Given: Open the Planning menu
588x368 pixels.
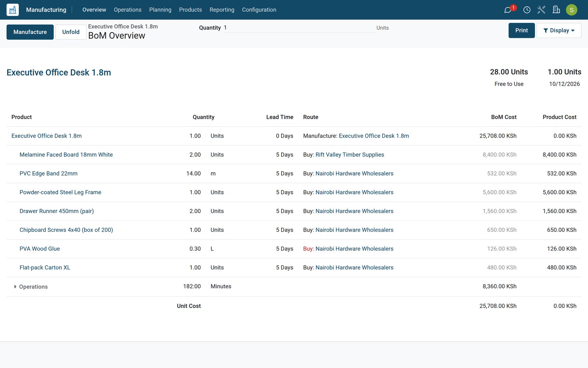Looking at the screenshot, I should pyautogui.click(x=160, y=10).
